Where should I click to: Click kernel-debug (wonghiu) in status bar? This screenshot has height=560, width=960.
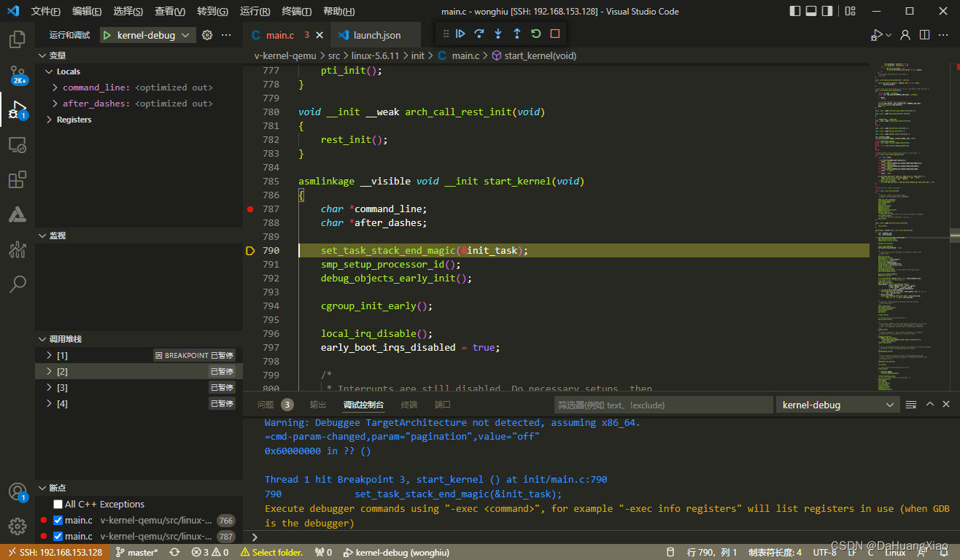[x=396, y=552]
